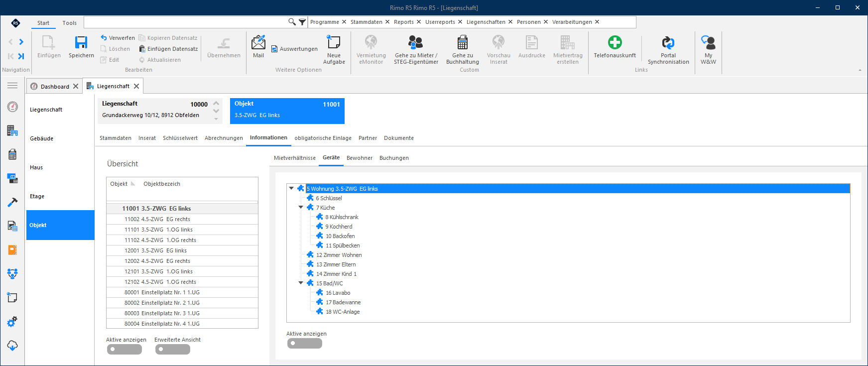Collapse the 15 Bad/WC tree node
Viewport: 868px width, 366px height.
pyautogui.click(x=301, y=283)
